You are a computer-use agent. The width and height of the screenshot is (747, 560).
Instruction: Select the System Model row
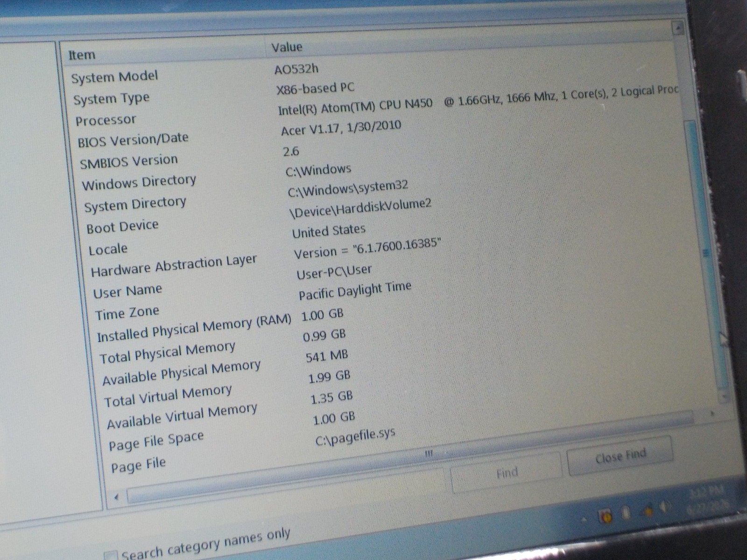pos(114,77)
